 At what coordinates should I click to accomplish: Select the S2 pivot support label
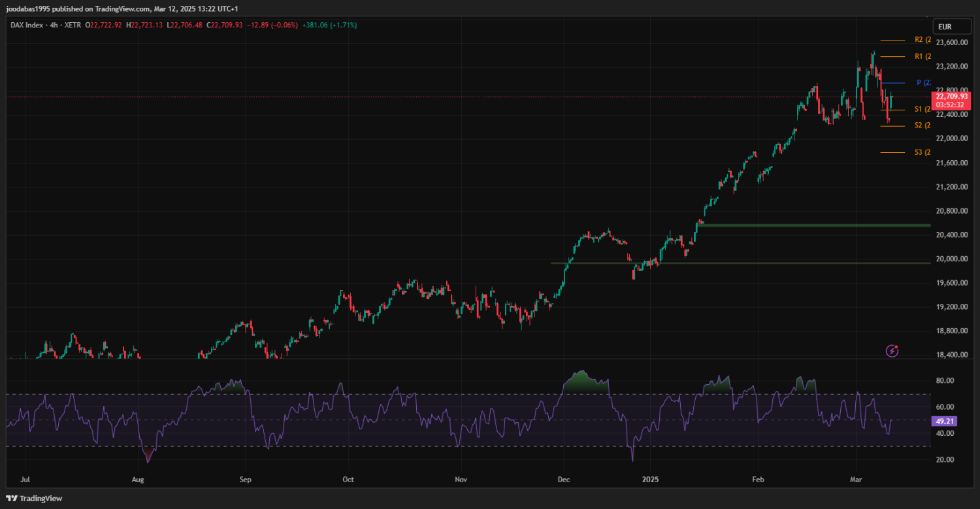923,125
